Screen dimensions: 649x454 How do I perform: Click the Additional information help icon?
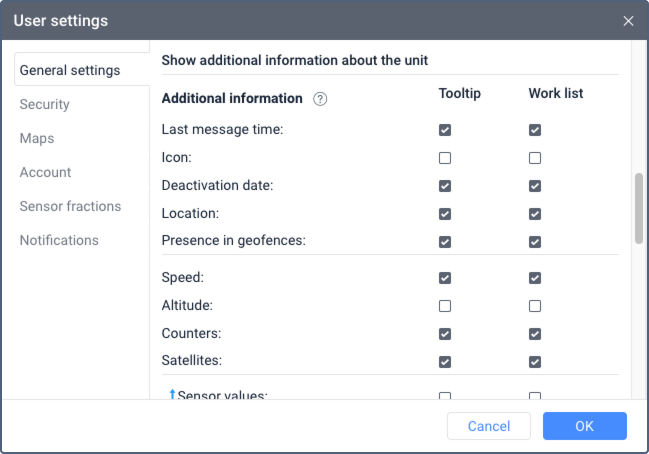(320, 99)
